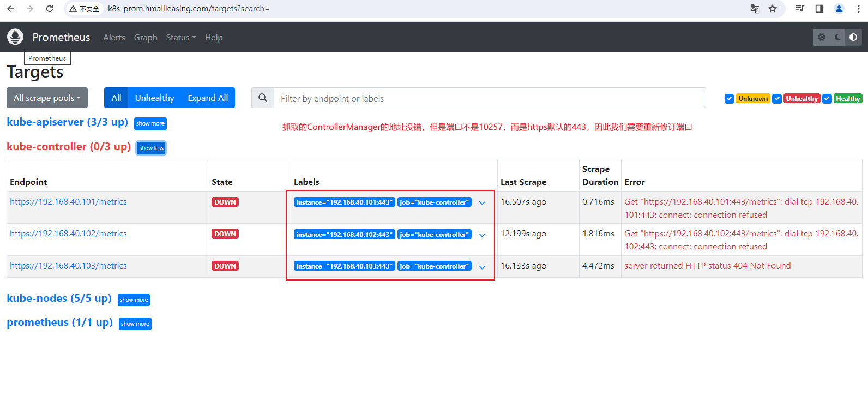
Task: Switch to the dark theme moon icon
Action: (837, 37)
